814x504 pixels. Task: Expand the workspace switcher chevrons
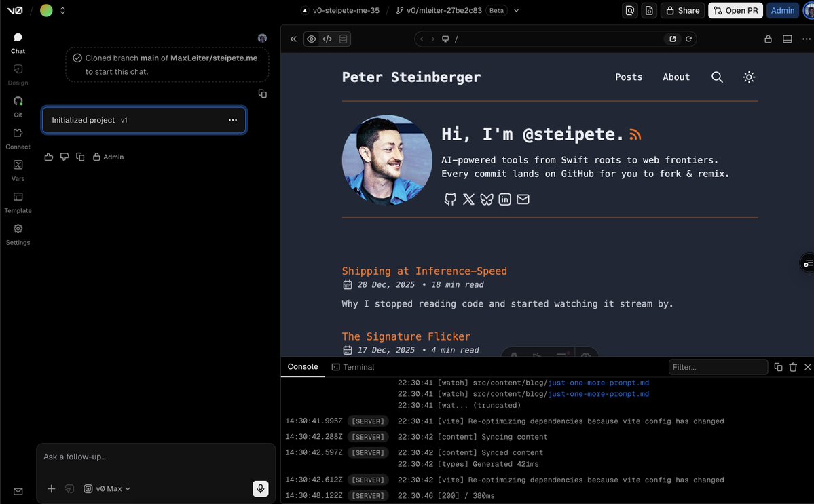pyautogui.click(x=62, y=10)
